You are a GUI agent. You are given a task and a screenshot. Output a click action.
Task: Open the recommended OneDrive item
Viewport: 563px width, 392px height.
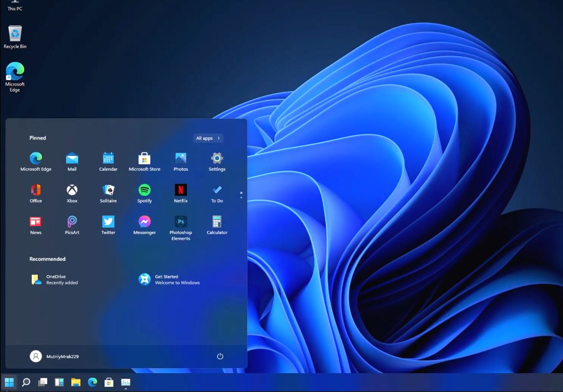(55, 279)
